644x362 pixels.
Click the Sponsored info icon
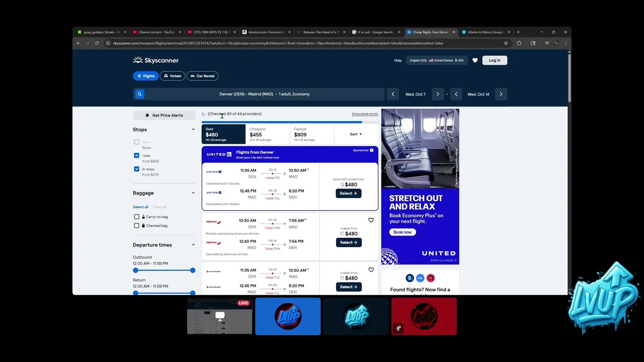pyautogui.click(x=372, y=150)
